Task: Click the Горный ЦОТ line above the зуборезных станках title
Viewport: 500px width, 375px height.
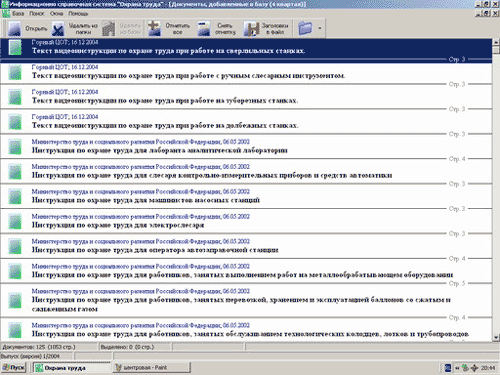Action: (x=65, y=92)
